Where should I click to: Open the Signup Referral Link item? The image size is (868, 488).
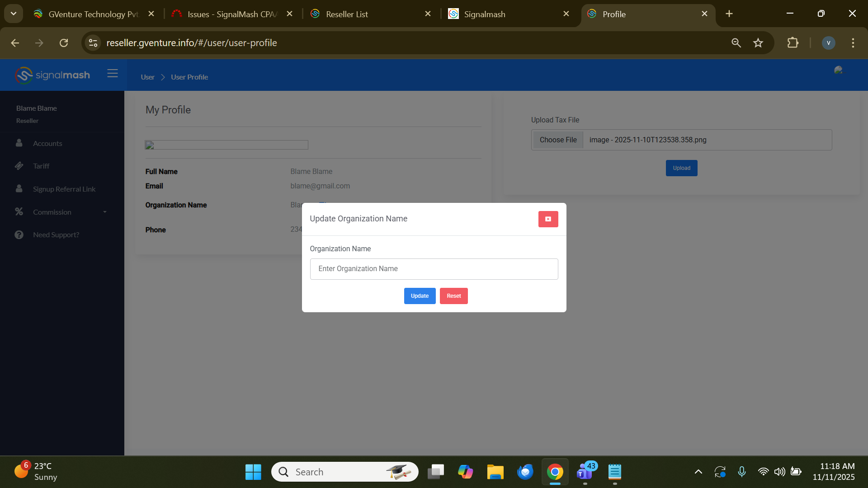click(x=64, y=189)
